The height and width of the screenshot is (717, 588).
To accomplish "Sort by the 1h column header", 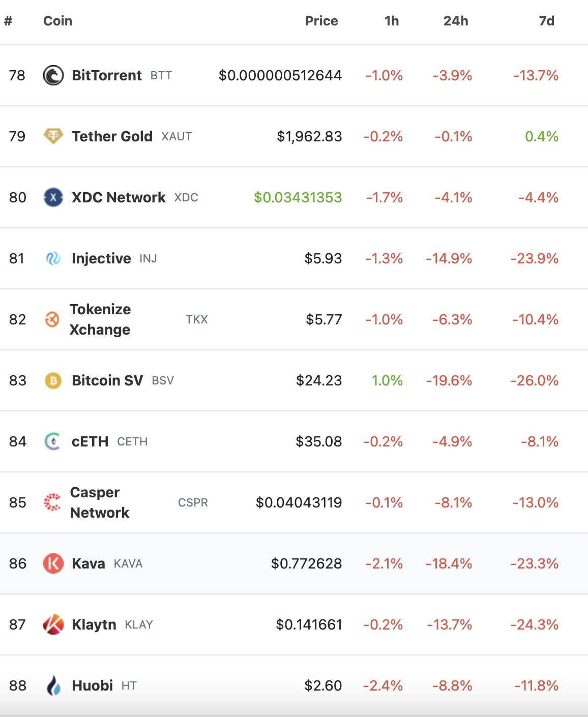I will pyautogui.click(x=392, y=21).
